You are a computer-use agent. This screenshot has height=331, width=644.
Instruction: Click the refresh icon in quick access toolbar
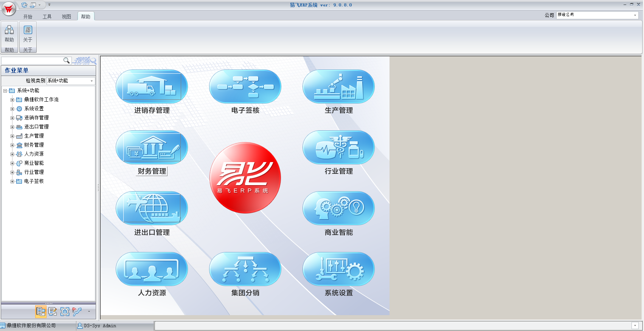(x=24, y=5)
